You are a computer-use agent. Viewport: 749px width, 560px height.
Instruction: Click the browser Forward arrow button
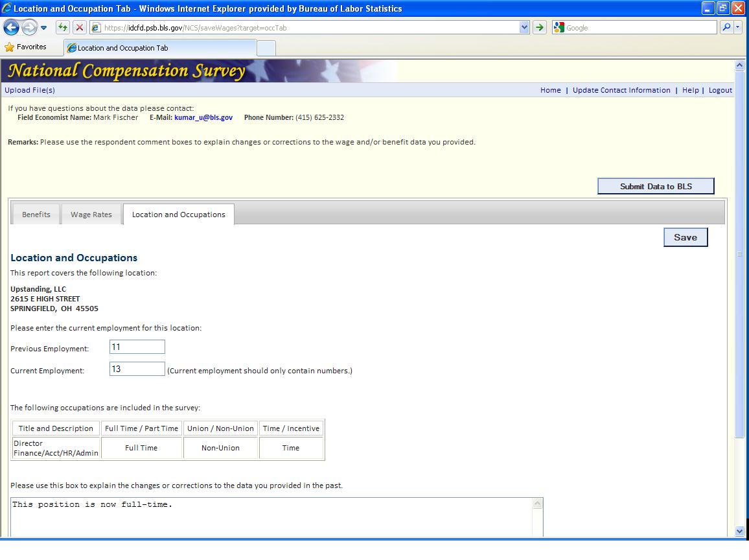point(29,27)
